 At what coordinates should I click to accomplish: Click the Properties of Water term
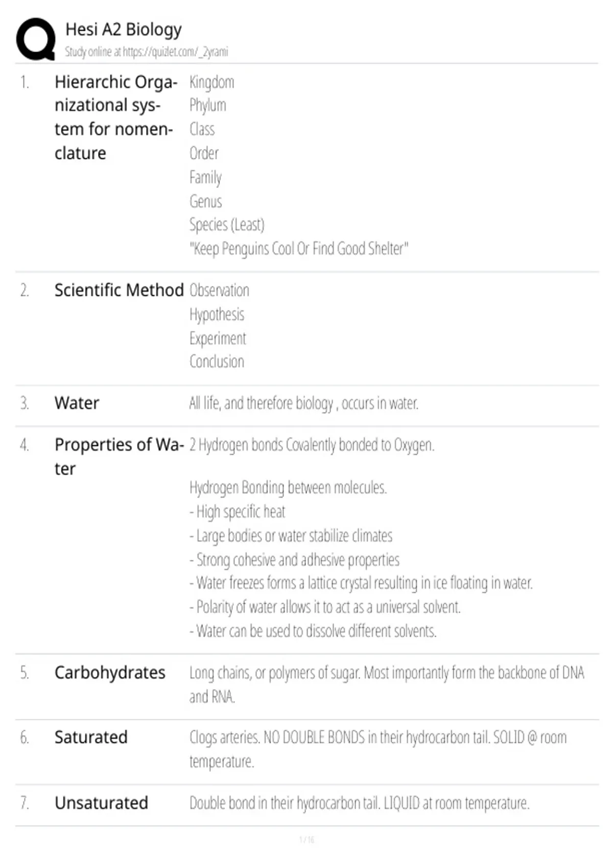119,456
